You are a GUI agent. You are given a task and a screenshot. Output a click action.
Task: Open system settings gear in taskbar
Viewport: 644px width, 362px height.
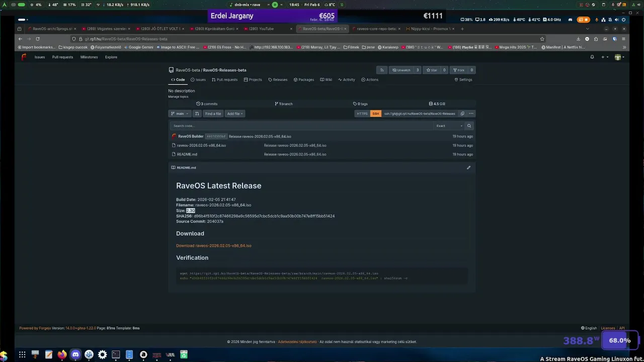tap(103, 354)
